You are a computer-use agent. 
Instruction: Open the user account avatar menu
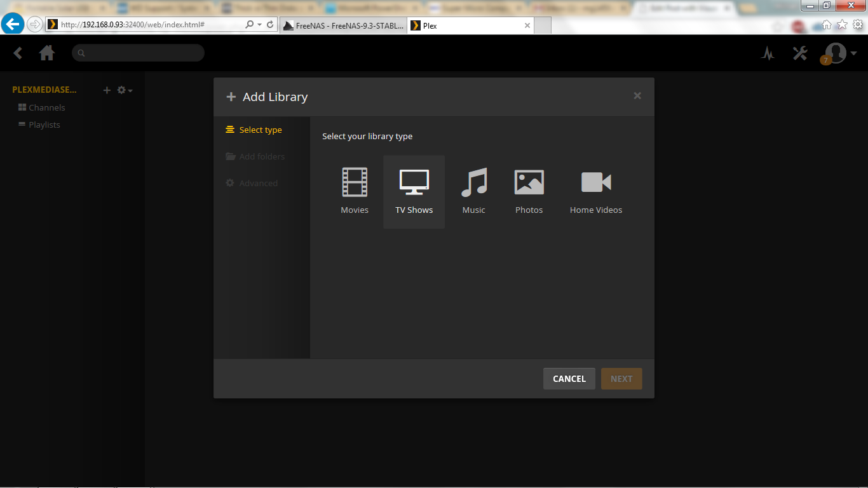pos(840,53)
